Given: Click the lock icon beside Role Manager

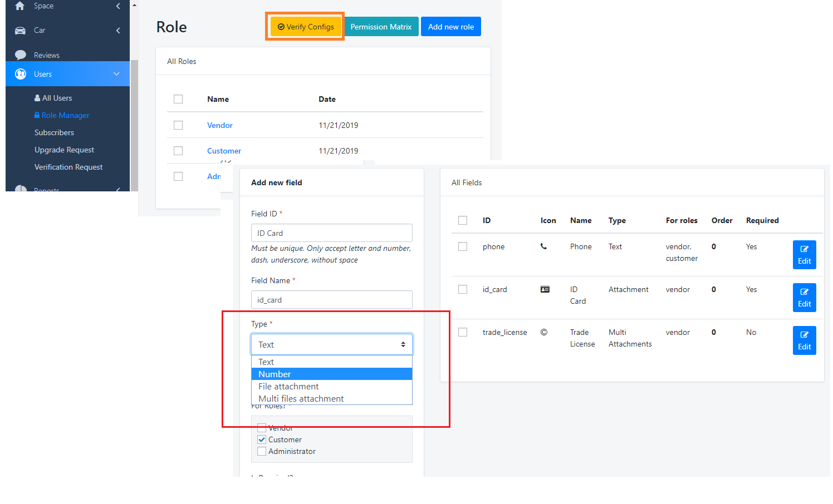Looking at the screenshot, I should point(37,115).
